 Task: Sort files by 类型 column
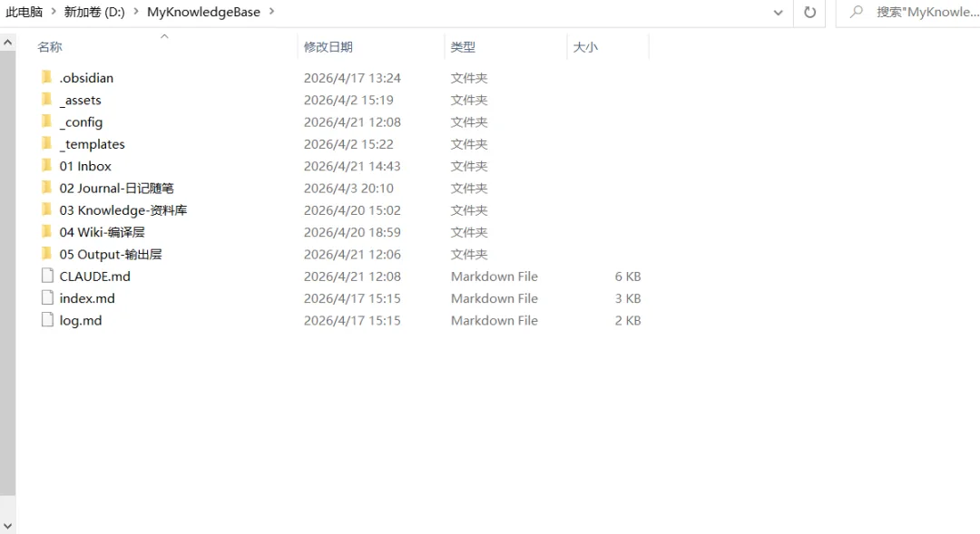(x=463, y=47)
